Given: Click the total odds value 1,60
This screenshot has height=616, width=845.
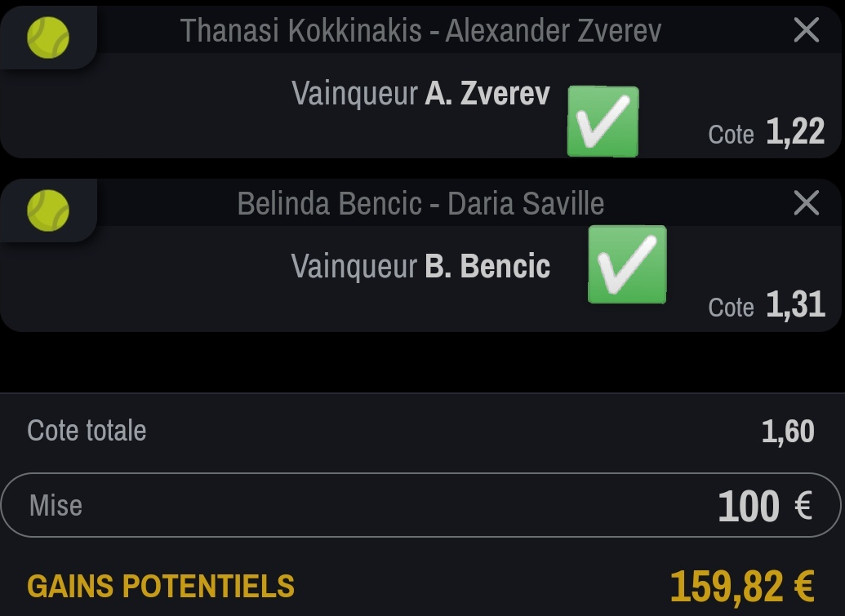Looking at the screenshot, I should point(788,432).
